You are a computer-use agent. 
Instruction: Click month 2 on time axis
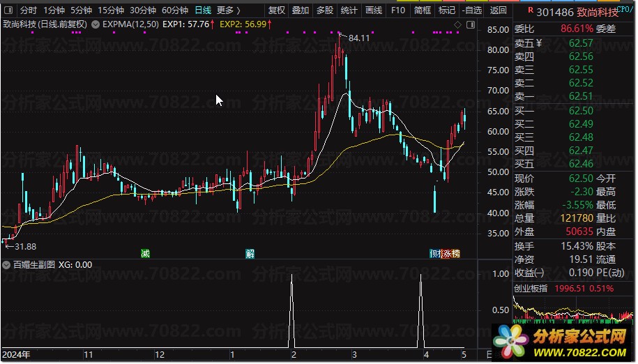click(x=294, y=355)
